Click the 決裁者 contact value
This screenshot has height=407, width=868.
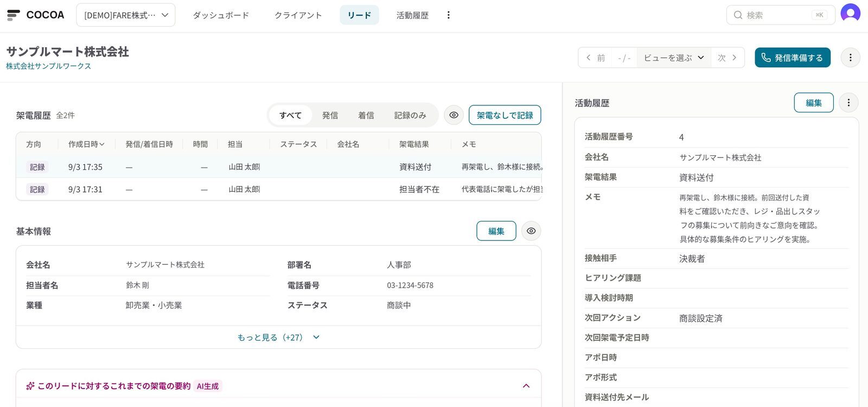point(692,259)
